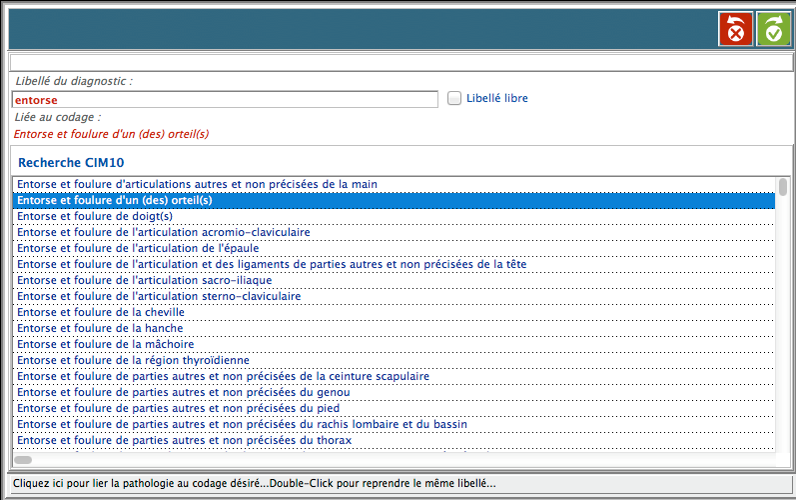Pick the sacro-iliaque articulation entry
The image size is (796, 500).
pos(144,280)
